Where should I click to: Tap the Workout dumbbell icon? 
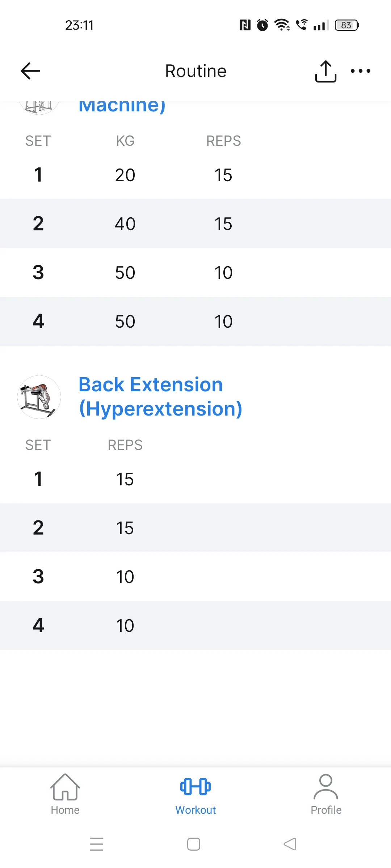click(195, 787)
